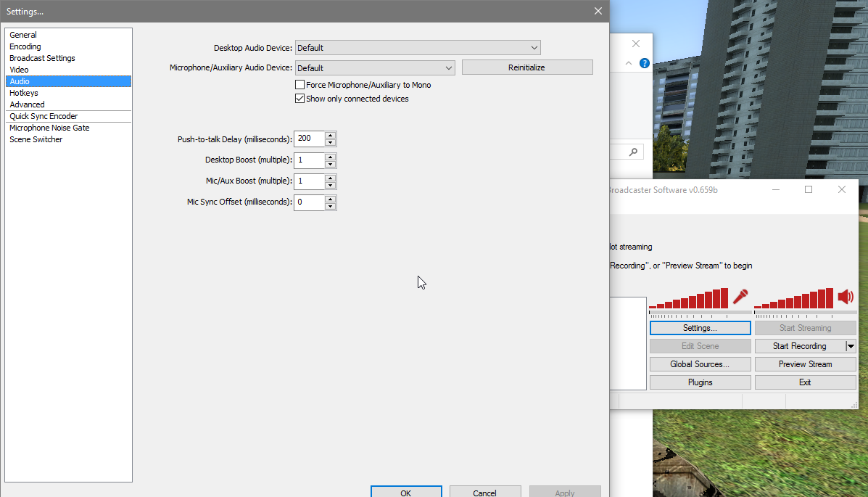Open the Microphone/Auxiliary Audio Device dropdown
This screenshot has height=497, width=868.
(x=448, y=67)
